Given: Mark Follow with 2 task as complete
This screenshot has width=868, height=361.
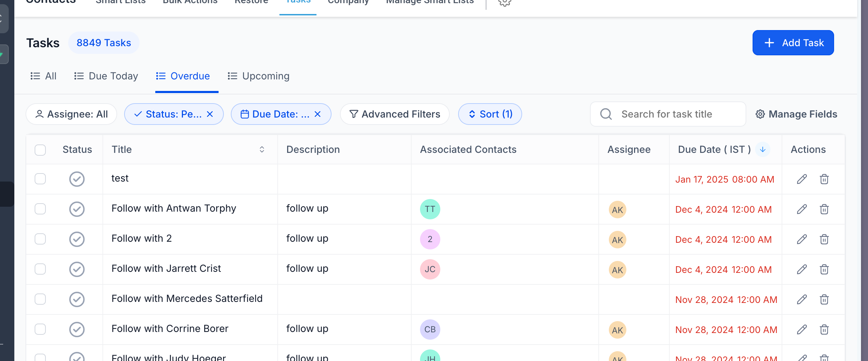Looking at the screenshot, I should [x=77, y=239].
